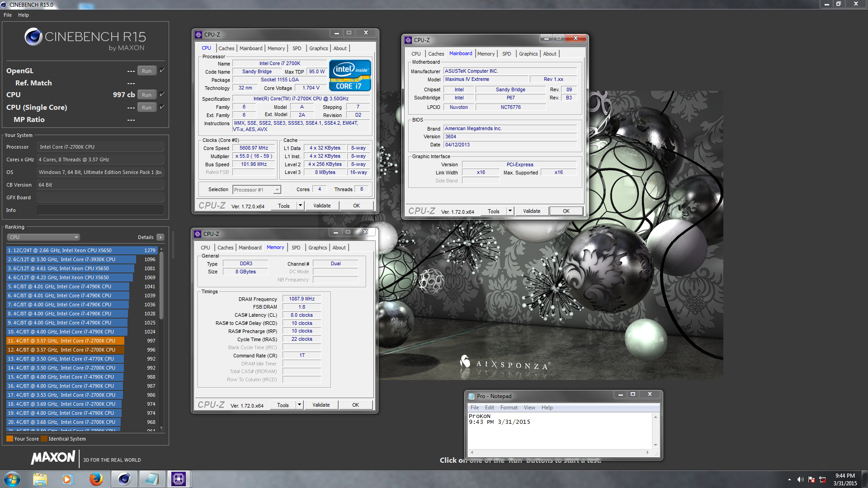Click the Info input field in Your System
The image size is (868, 488).
pyautogui.click(x=100, y=210)
